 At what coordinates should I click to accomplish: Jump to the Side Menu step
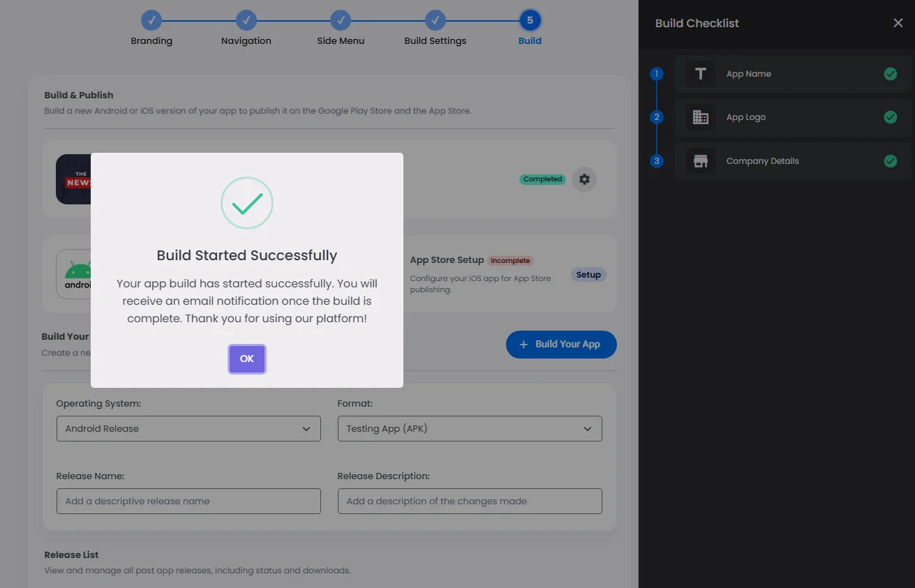click(x=340, y=21)
